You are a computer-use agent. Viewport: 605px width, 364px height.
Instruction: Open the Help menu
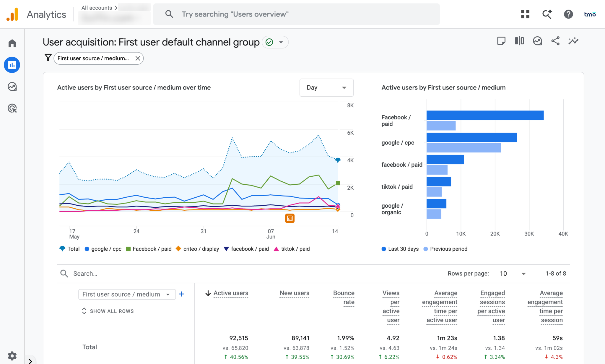point(568,14)
